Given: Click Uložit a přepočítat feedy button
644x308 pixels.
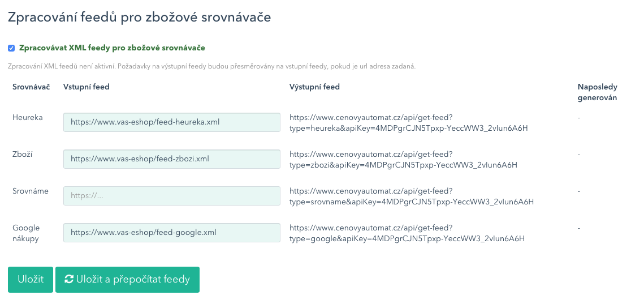Looking at the screenshot, I should pos(127,280).
